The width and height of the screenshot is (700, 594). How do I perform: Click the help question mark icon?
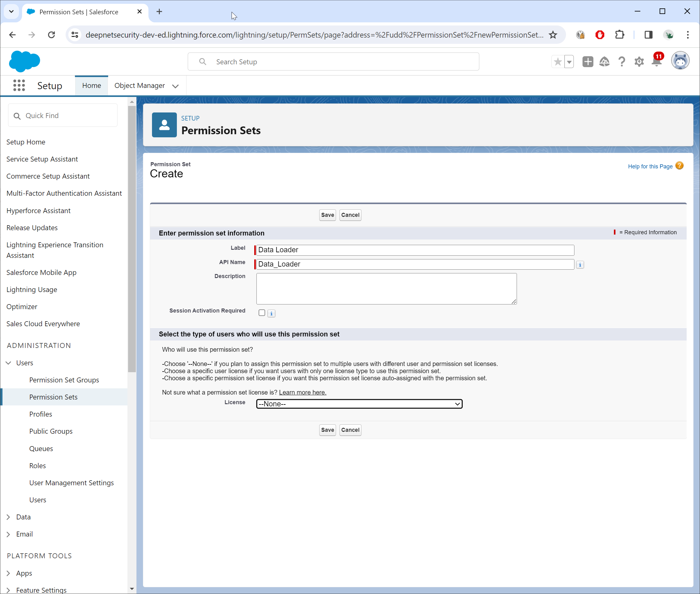[621, 62]
